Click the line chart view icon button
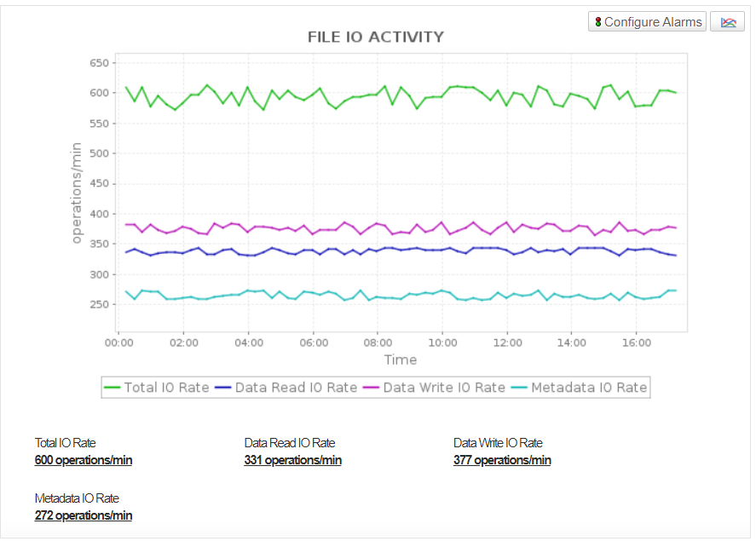The image size is (756, 541). tap(727, 22)
